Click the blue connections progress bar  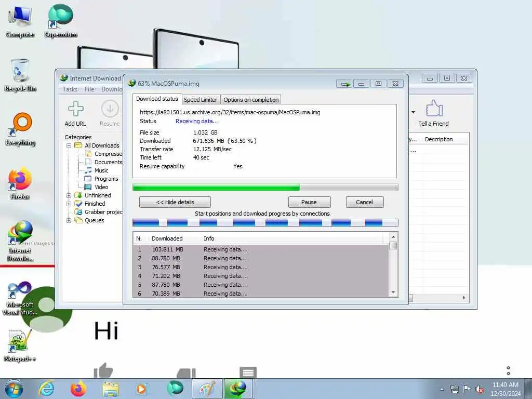265,223
